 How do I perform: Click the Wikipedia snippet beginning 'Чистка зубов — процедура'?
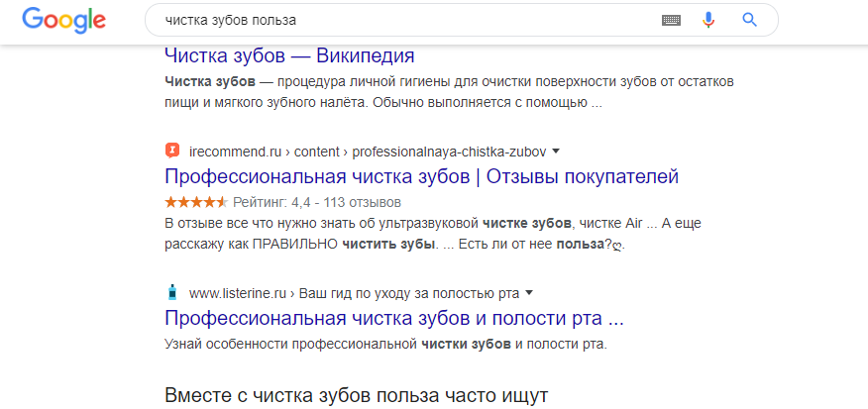[x=450, y=92]
